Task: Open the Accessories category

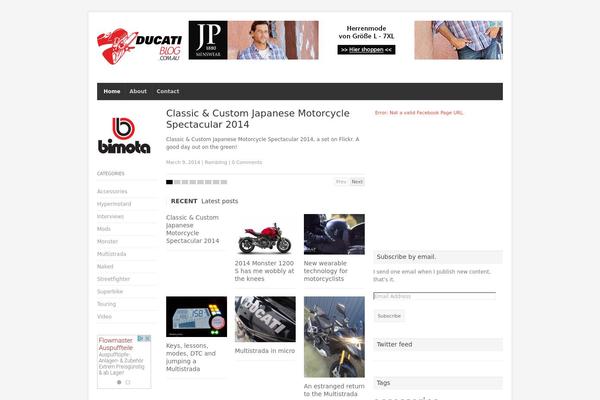Action: (x=112, y=191)
